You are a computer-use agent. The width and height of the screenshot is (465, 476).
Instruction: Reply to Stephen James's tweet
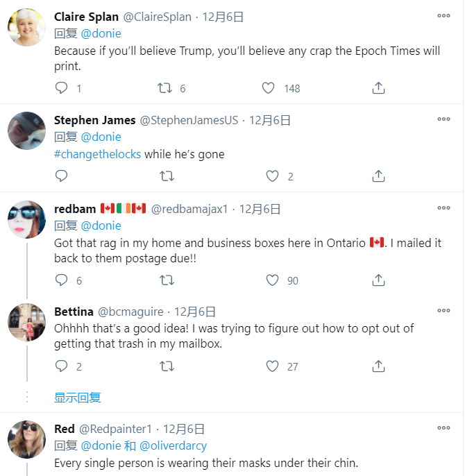click(62, 176)
